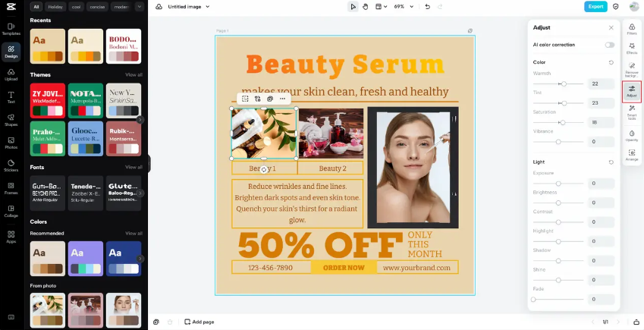The image size is (644, 330).
Task: Click the Export button
Action: coord(595,7)
